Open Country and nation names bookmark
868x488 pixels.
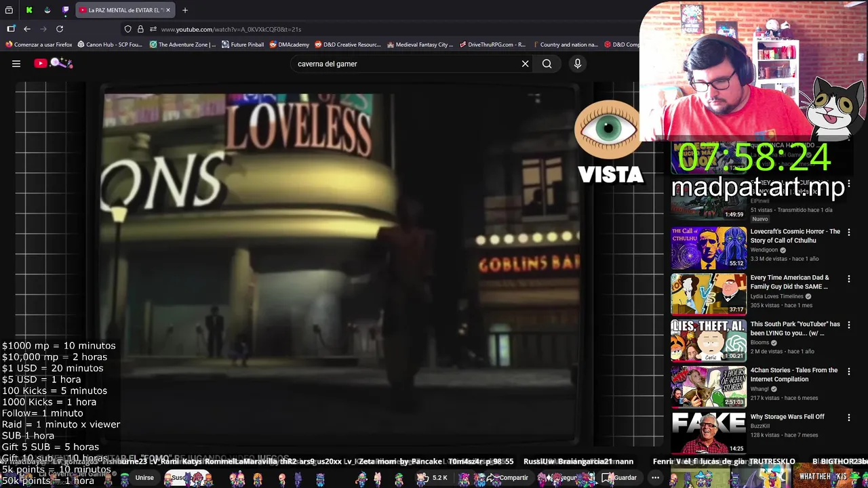(x=565, y=45)
